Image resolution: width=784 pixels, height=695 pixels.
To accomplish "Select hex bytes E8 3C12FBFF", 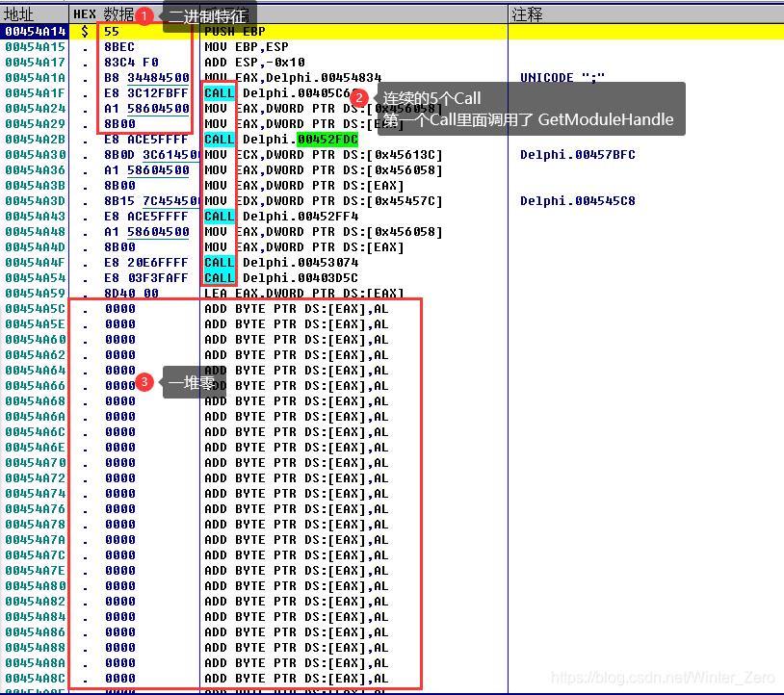I will click(x=146, y=93).
